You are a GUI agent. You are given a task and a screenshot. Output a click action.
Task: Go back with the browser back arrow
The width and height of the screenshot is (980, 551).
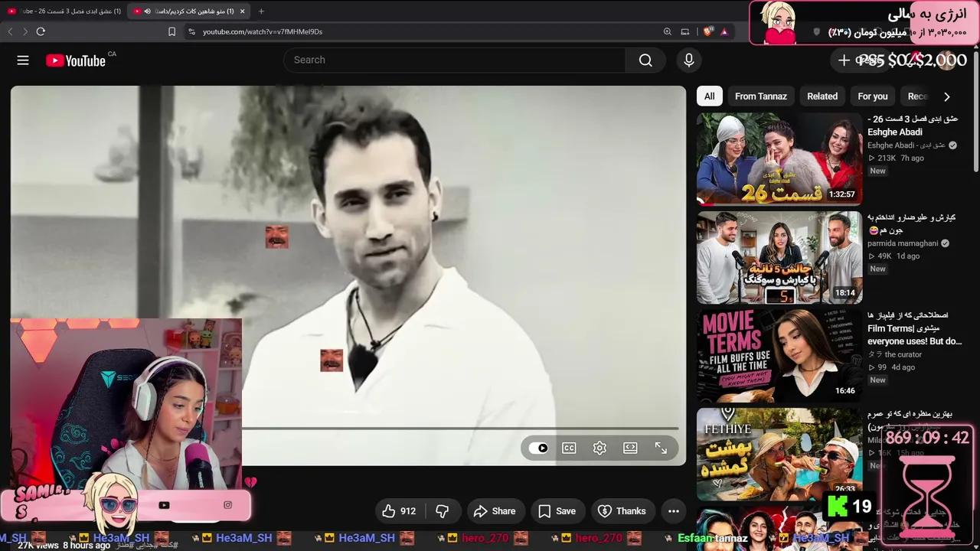(10, 31)
